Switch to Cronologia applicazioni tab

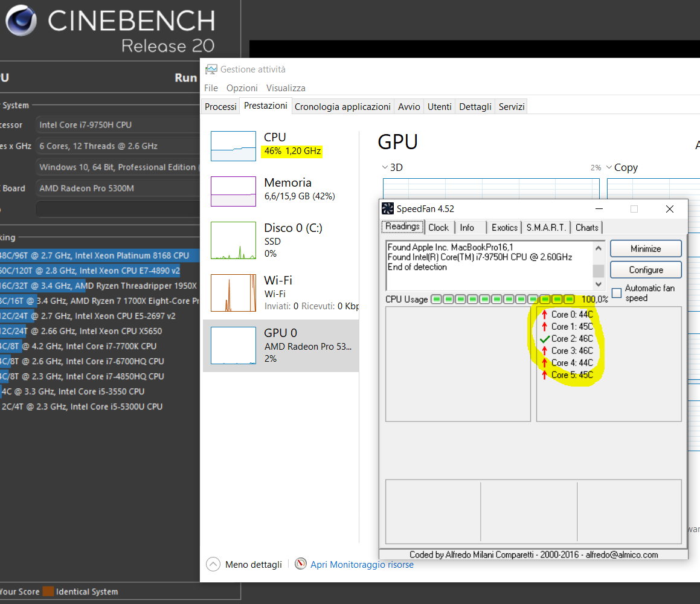click(342, 107)
